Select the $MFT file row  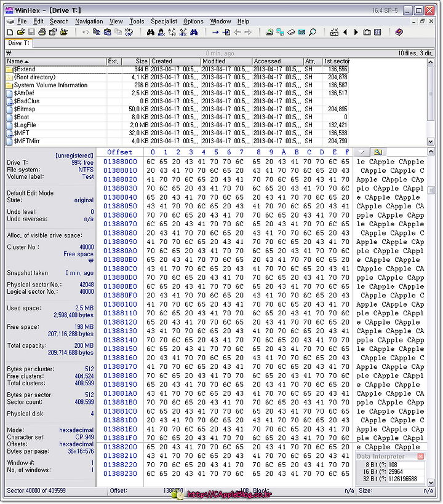[x=177, y=133]
